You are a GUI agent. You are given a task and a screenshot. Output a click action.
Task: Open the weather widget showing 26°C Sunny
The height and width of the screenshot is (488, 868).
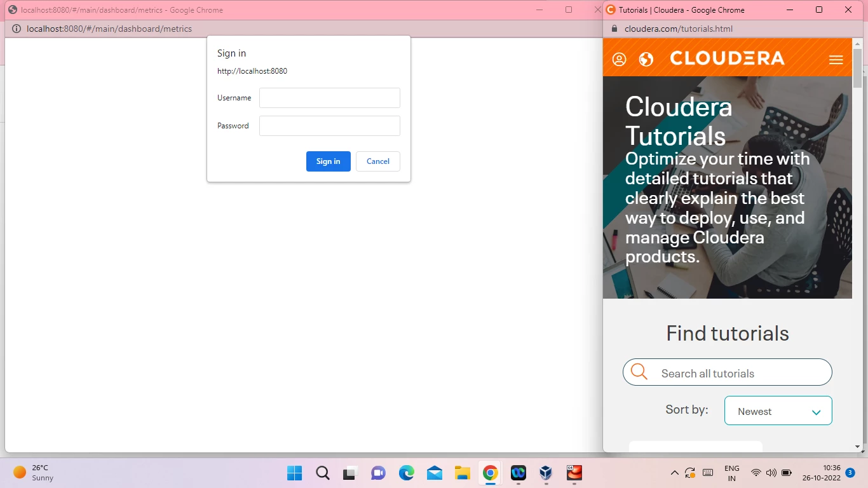[x=34, y=473]
